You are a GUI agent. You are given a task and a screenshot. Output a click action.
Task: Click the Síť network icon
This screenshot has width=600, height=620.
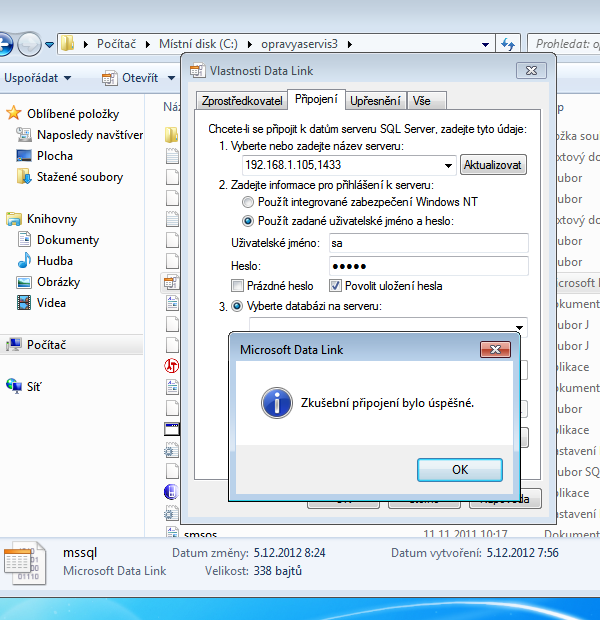pos(14,386)
